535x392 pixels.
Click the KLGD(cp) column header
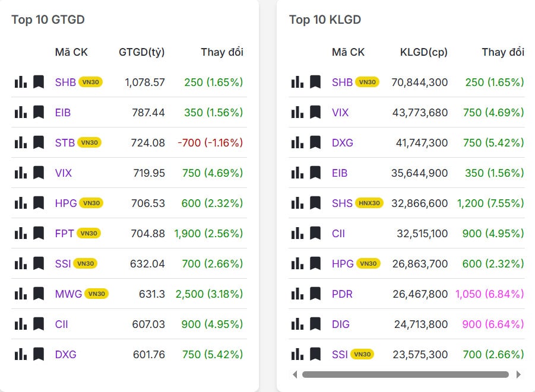(x=424, y=52)
